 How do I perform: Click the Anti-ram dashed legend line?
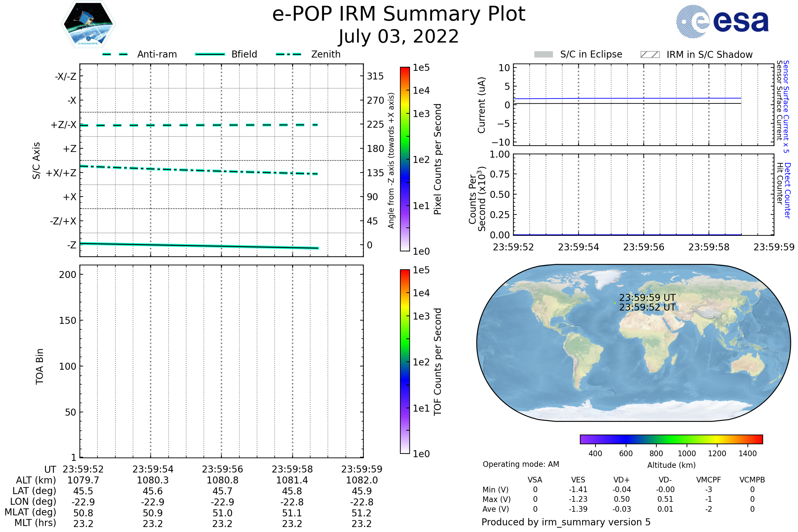pyautogui.click(x=115, y=54)
